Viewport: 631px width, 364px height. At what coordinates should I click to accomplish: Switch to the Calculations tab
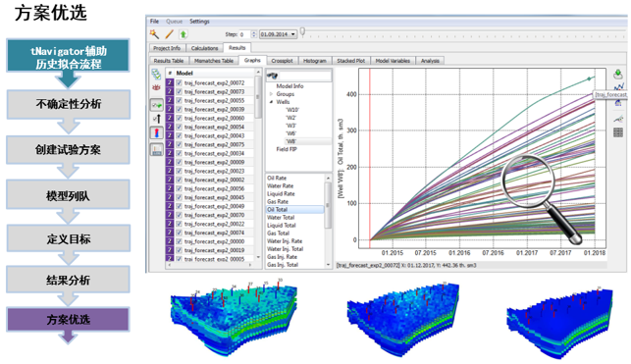point(204,48)
